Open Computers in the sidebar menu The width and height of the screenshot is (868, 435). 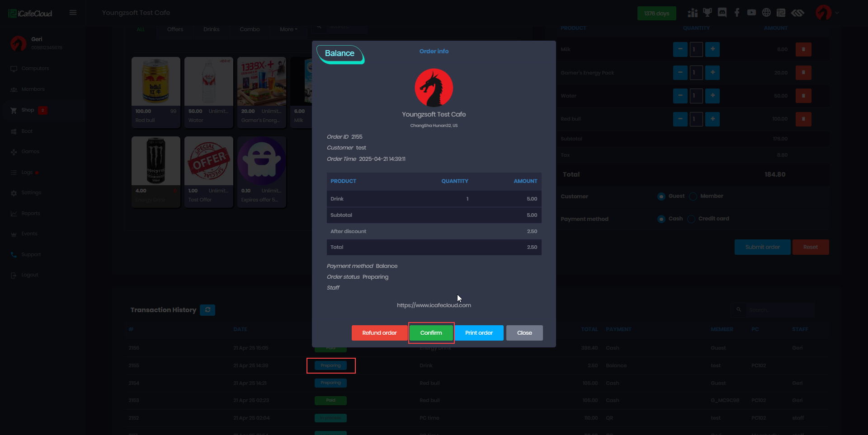[35, 69]
